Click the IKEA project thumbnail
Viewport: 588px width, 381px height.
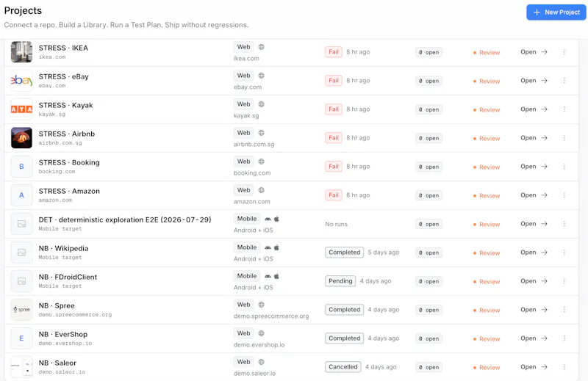point(21,52)
